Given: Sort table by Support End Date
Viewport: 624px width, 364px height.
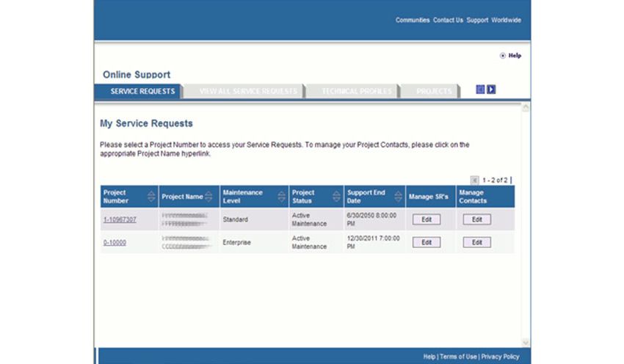Looking at the screenshot, I should click(x=397, y=197).
